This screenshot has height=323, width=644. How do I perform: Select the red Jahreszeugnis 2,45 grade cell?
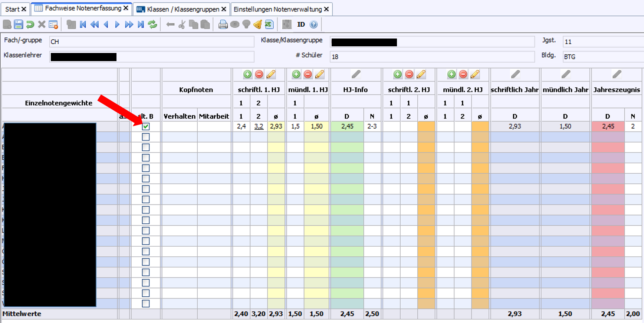click(608, 126)
